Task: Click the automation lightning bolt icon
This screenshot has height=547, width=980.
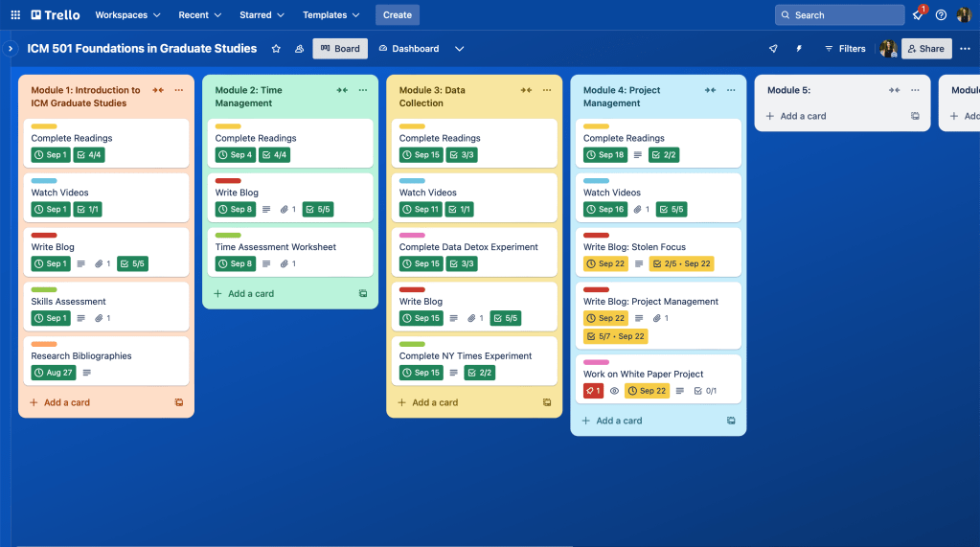Action: (x=799, y=49)
